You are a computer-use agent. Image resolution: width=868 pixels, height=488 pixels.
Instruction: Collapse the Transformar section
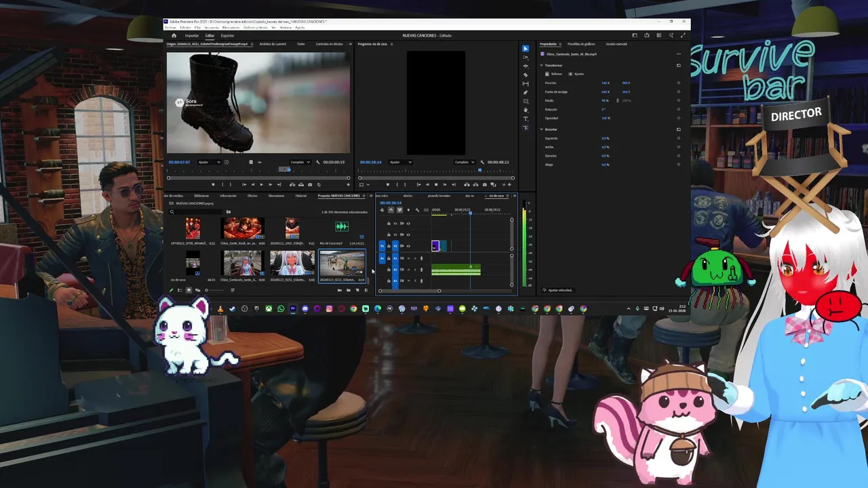[541, 65]
